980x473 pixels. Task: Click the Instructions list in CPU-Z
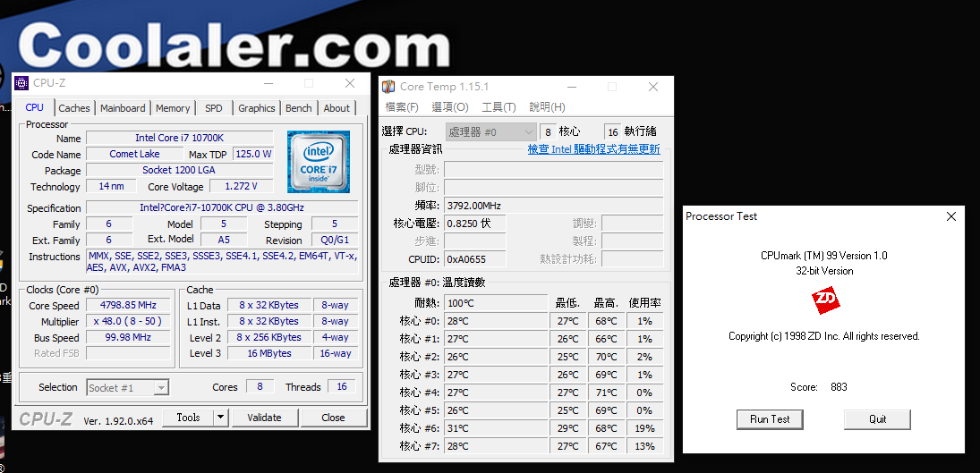(222, 261)
